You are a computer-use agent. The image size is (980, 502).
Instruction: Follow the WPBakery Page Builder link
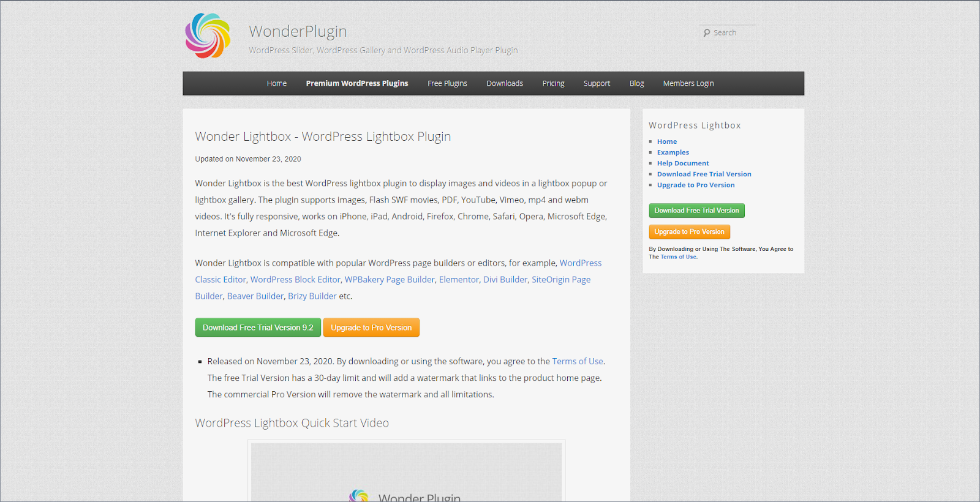pyautogui.click(x=390, y=279)
